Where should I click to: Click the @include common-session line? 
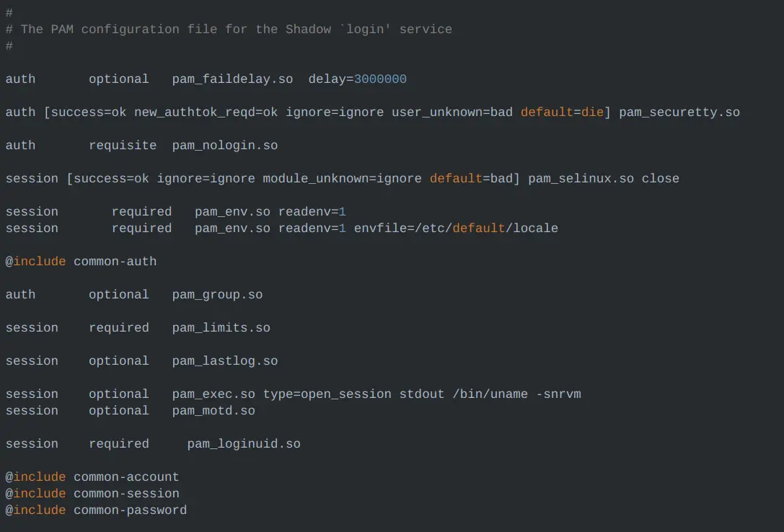92,494
